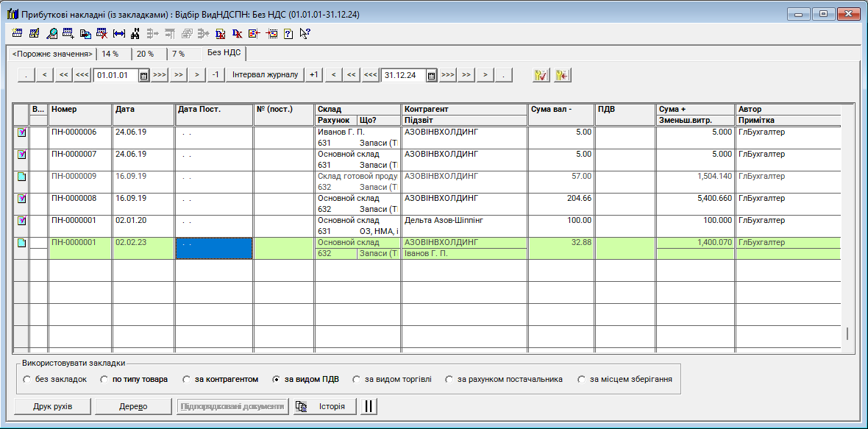Select the 'за контрагентом' radio option
Screen dimensions: 868x429
coord(188,380)
